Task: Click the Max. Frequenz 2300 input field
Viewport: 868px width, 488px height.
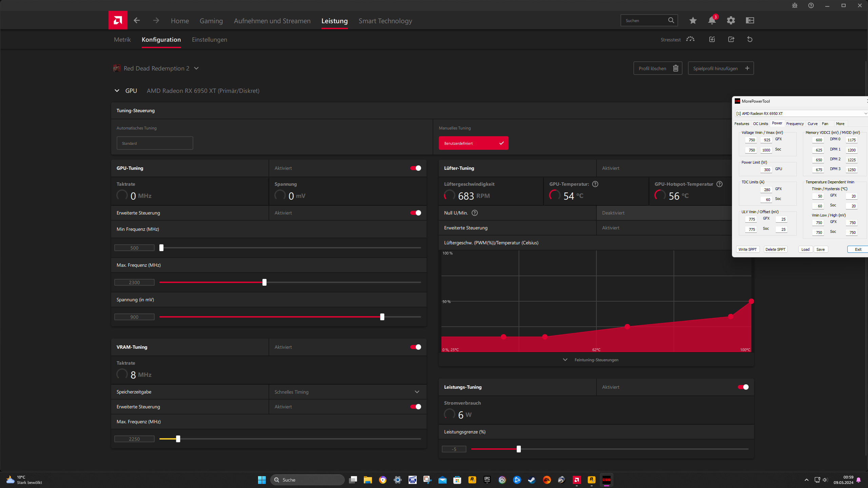Action: click(x=134, y=282)
